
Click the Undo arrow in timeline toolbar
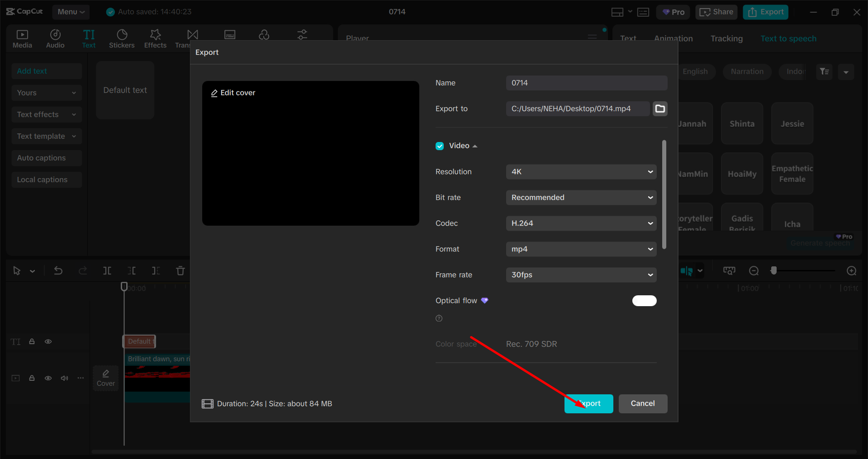(x=58, y=271)
